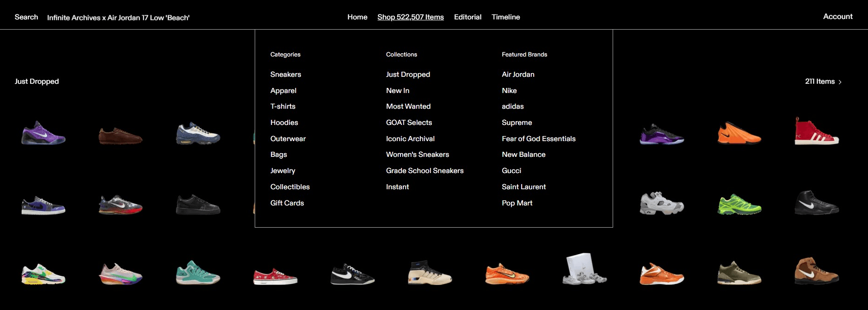
Task: Open the GOAT Selects collection
Action: [409, 123]
